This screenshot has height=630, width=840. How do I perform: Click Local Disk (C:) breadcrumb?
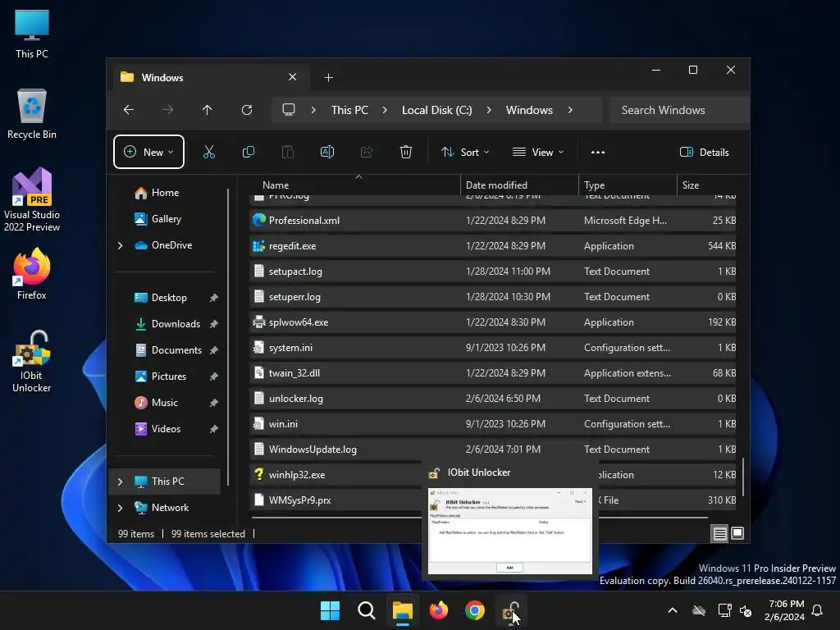pos(436,110)
